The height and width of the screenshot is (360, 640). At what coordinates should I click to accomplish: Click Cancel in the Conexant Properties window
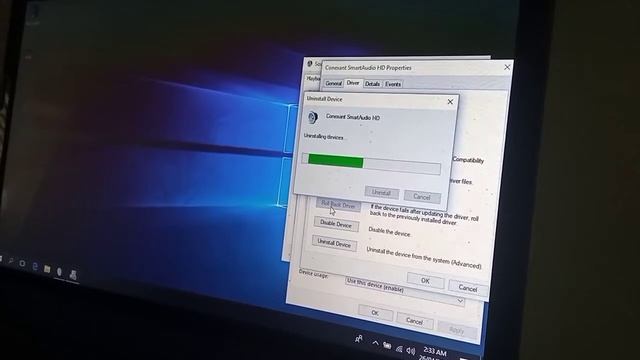point(468,289)
